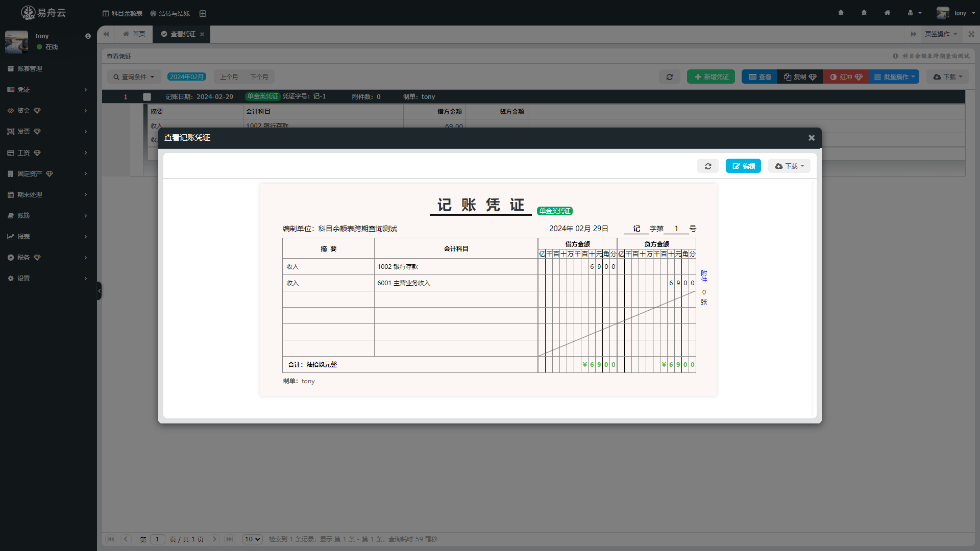Close the 查看记账凭证 dialog

click(811, 138)
